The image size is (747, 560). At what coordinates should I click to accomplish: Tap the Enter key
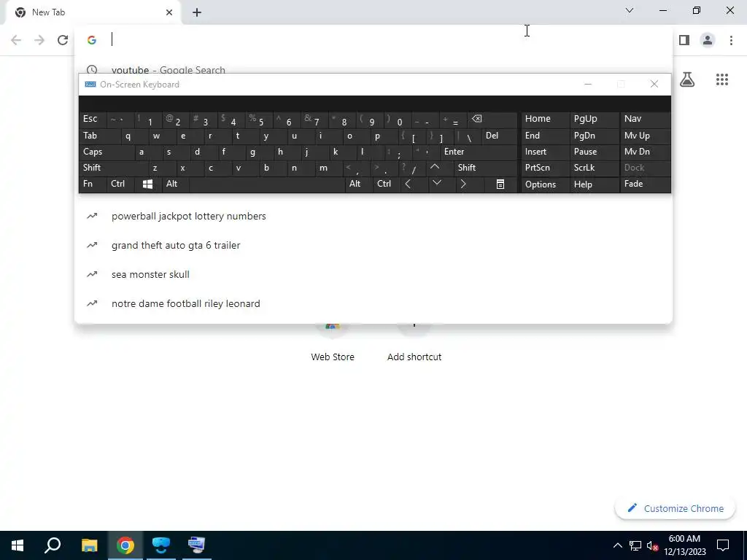479,152
